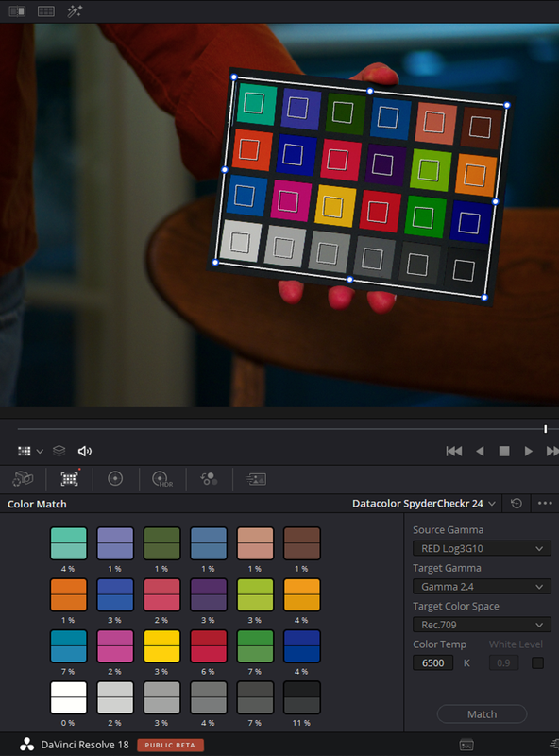Open the Target Gamma 2.4 dropdown
This screenshot has width=559, height=756.
point(482,586)
